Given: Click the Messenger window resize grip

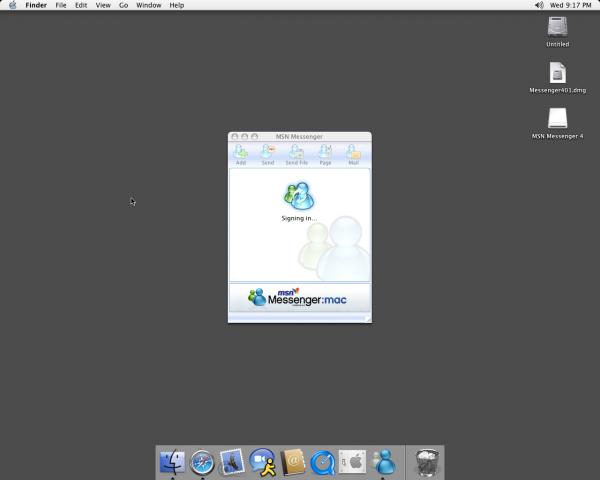Looking at the screenshot, I should 367,319.
